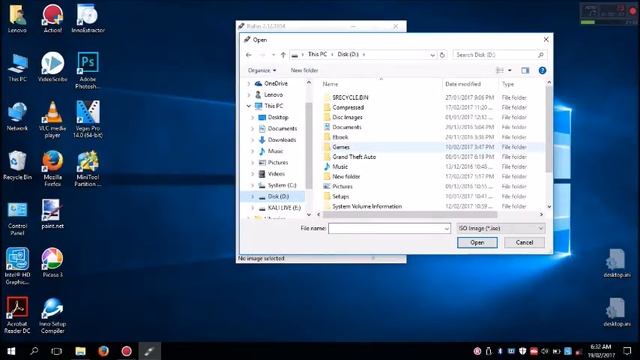Open the Organize dropdown menu
Screen dimensions: 640x360
coord(262,70)
